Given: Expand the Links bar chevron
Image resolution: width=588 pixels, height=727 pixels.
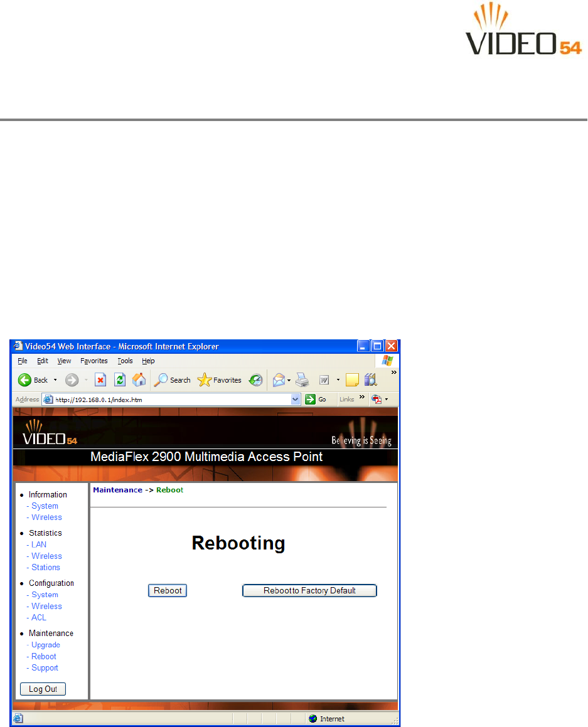Looking at the screenshot, I should coord(361,397).
